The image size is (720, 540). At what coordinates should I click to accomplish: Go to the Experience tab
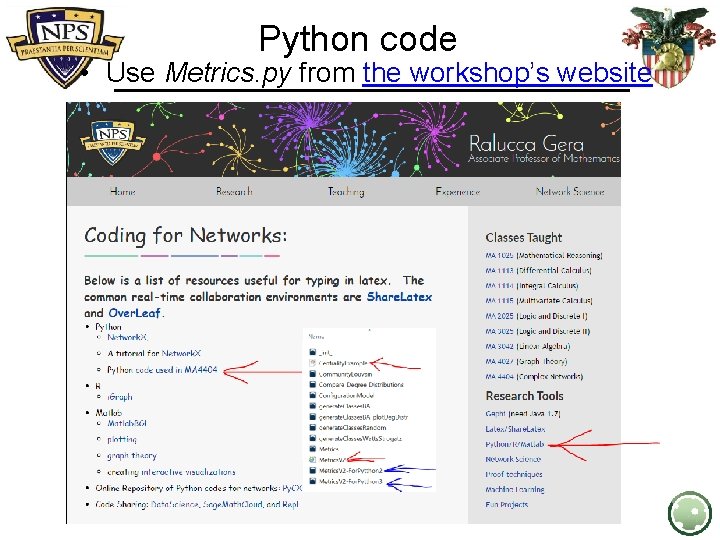[x=457, y=191]
